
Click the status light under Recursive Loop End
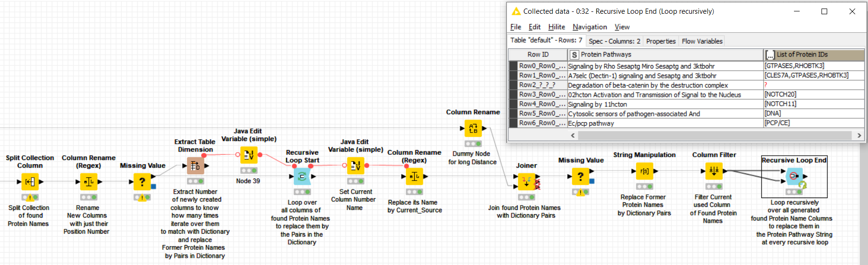[794, 192]
